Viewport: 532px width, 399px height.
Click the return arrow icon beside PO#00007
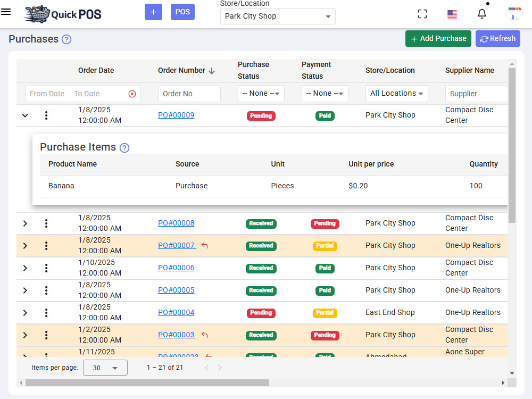(204, 245)
